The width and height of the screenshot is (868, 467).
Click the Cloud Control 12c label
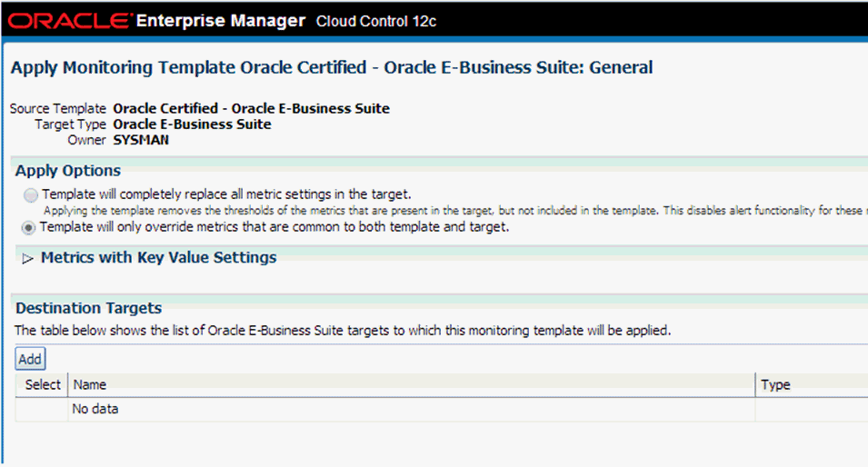[376, 22]
